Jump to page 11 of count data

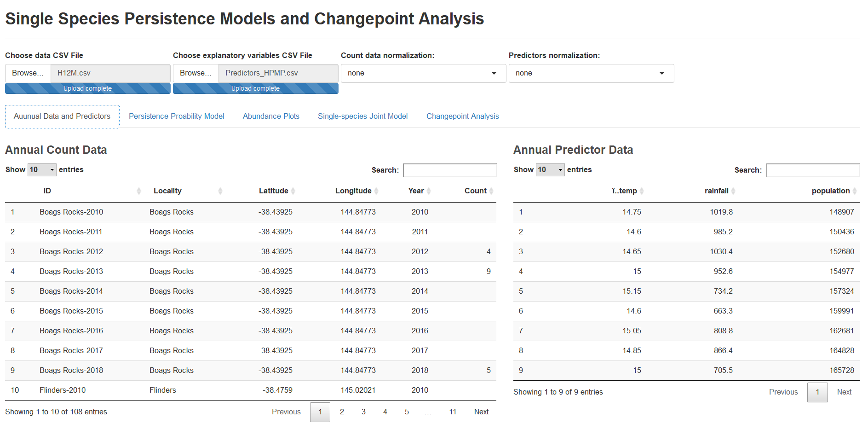tap(453, 412)
